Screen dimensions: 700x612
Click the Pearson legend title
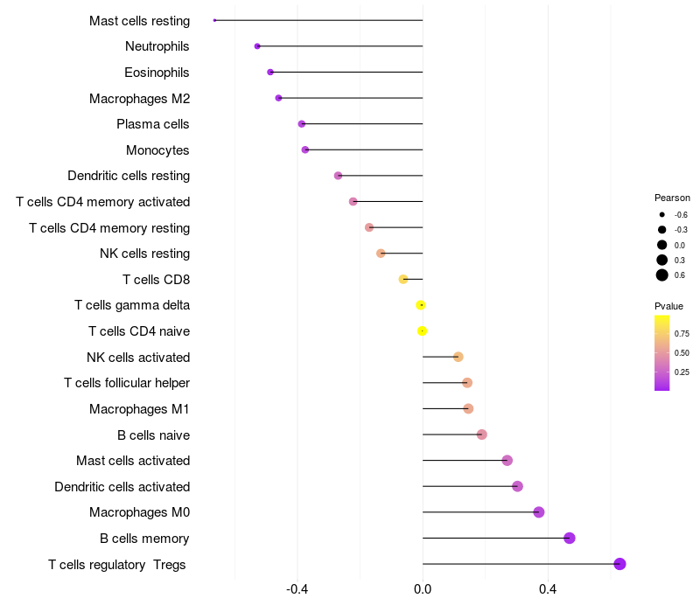672,198
